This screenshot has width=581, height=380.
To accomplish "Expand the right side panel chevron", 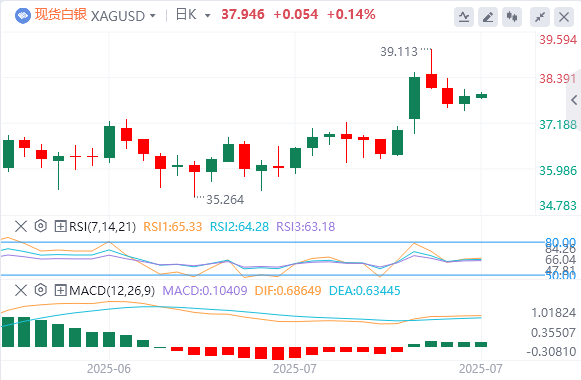I will pyautogui.click(x=574, y=100).
